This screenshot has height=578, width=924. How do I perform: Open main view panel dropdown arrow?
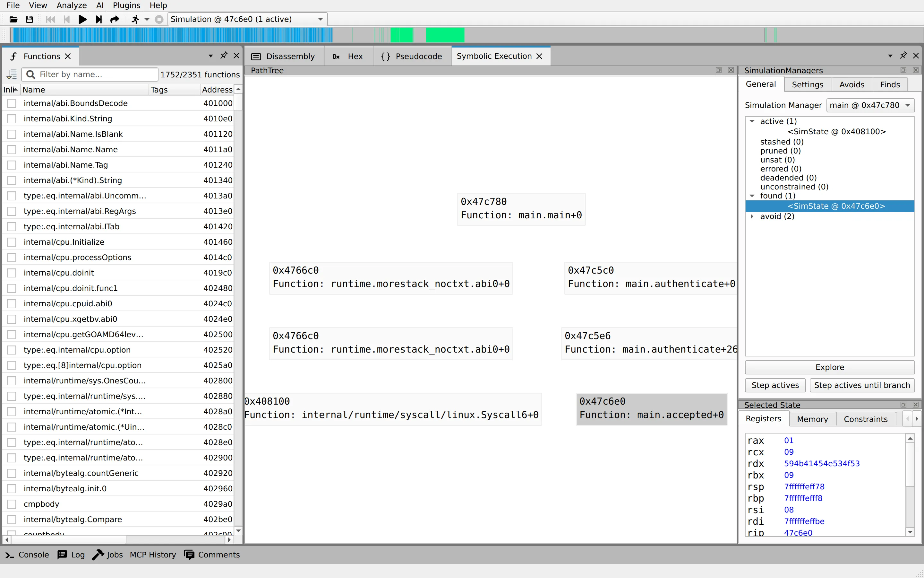coord(890,56)
